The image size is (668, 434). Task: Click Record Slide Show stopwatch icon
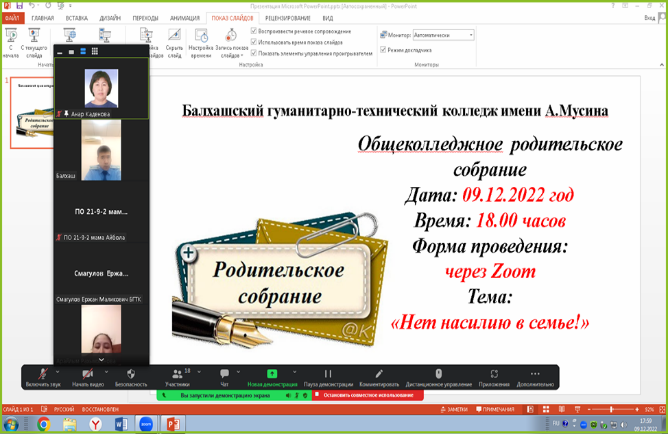point(230,36)
